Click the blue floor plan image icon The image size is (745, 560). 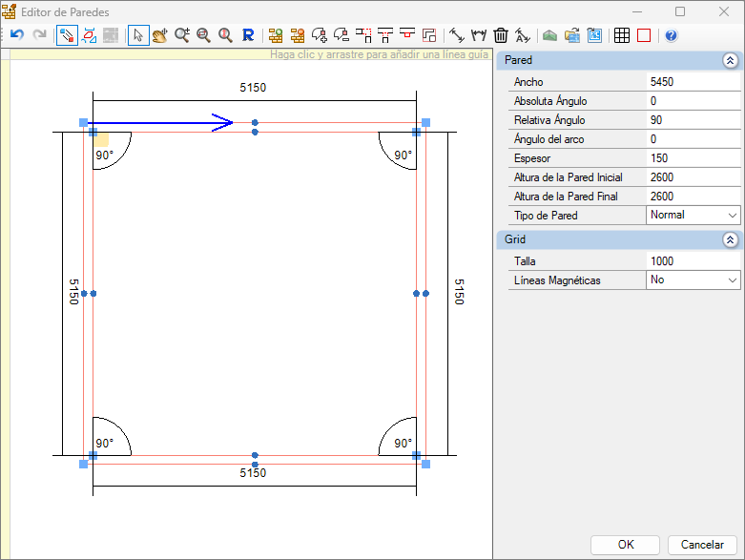click(x=594, y=35)
